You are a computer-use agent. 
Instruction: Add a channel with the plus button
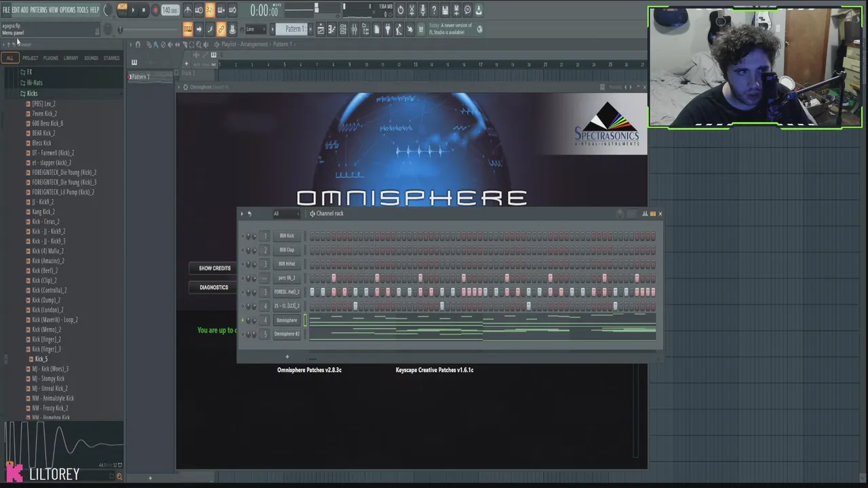click(x=287, y=357)
